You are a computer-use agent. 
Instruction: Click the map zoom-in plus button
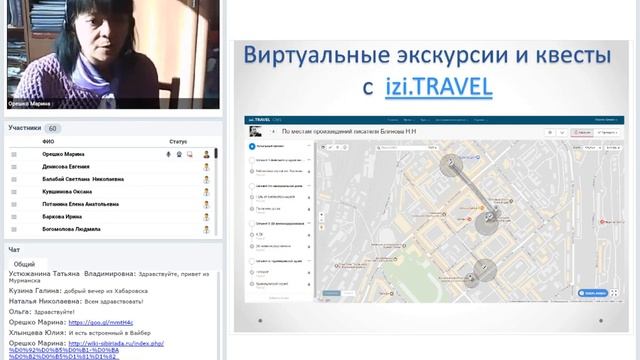click(x=322, y=214)
